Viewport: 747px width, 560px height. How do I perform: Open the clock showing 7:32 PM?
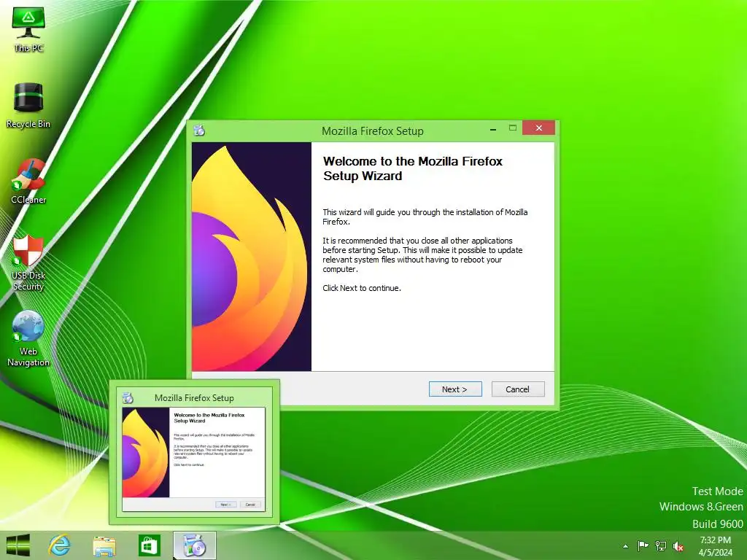point(715,546)
